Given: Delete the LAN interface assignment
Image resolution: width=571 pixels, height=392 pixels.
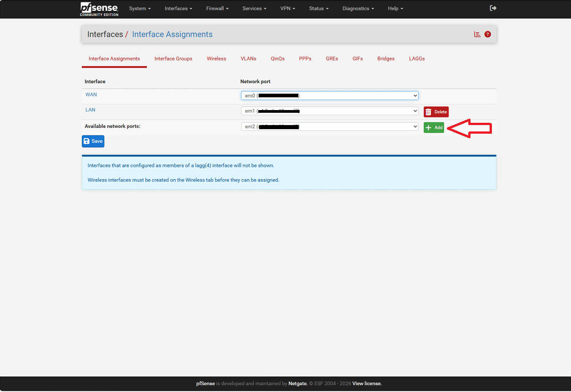Looking at the screenshot, I should click(x=436, y=112).
